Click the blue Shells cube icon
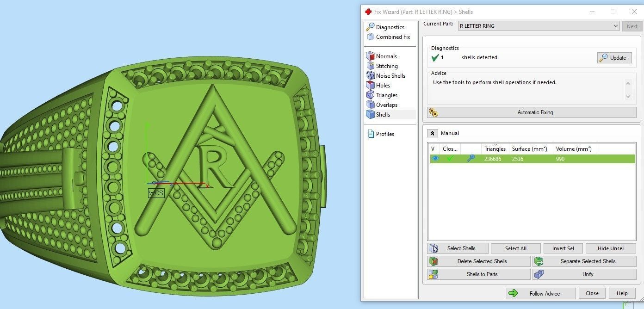The width and height of the screenshot is (644, 309). (370, 115)
